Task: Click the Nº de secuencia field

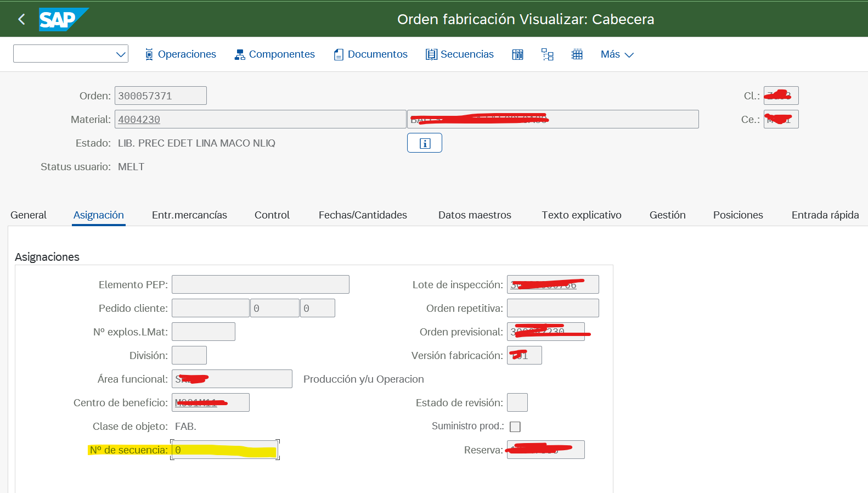Action: click(225, 450)
